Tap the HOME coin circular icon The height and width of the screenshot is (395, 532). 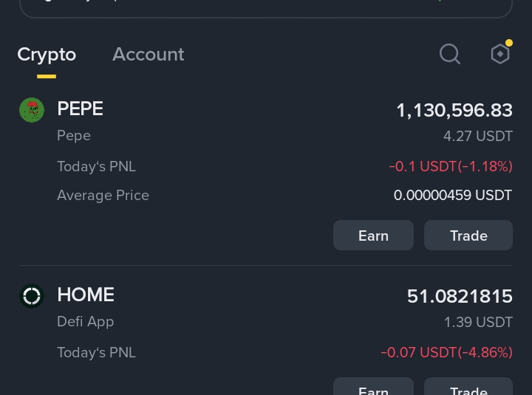[32, 296]
